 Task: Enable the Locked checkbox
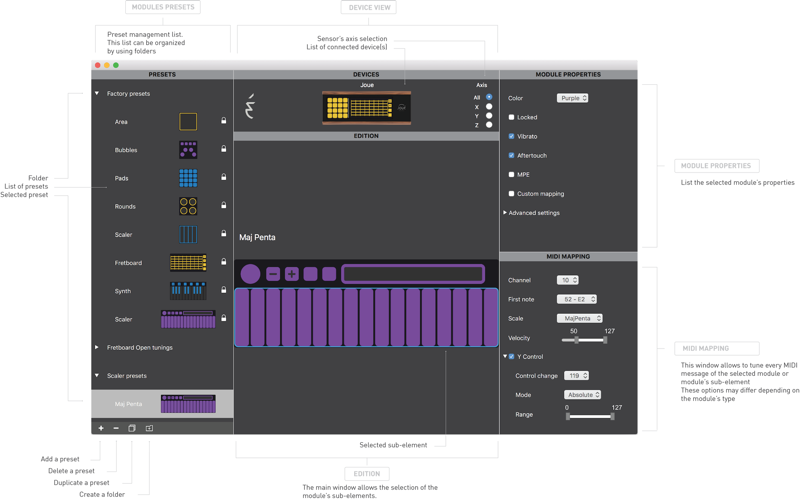pyautogui.click(x=511, y=117)
